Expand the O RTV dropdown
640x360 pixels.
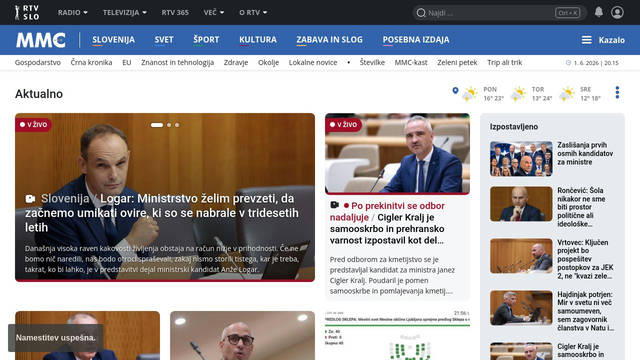point(253,13)
